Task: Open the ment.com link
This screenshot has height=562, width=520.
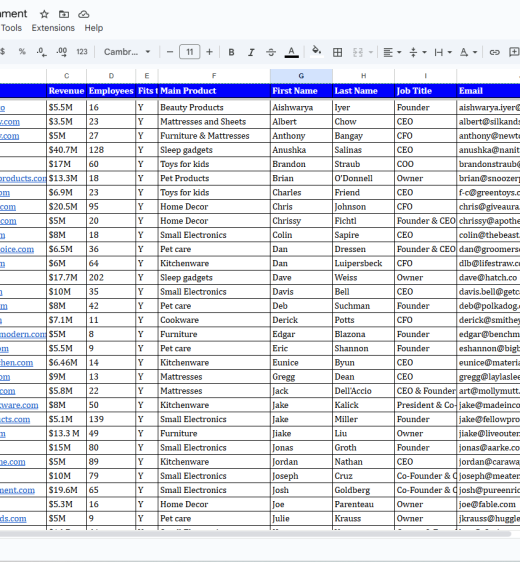Action: pos(17,490)
